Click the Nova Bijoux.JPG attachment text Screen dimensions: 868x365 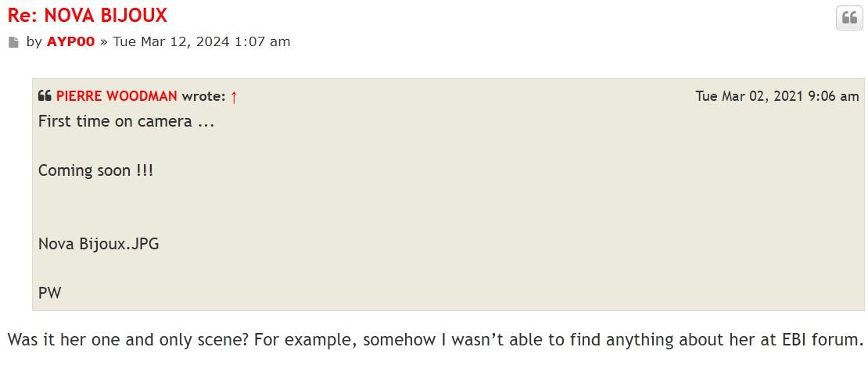99,244
